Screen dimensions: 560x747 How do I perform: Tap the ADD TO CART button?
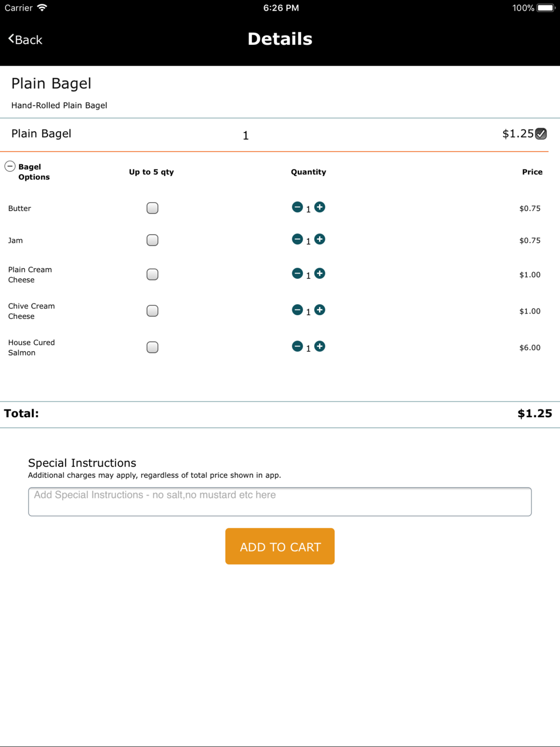tap(280, 547)
